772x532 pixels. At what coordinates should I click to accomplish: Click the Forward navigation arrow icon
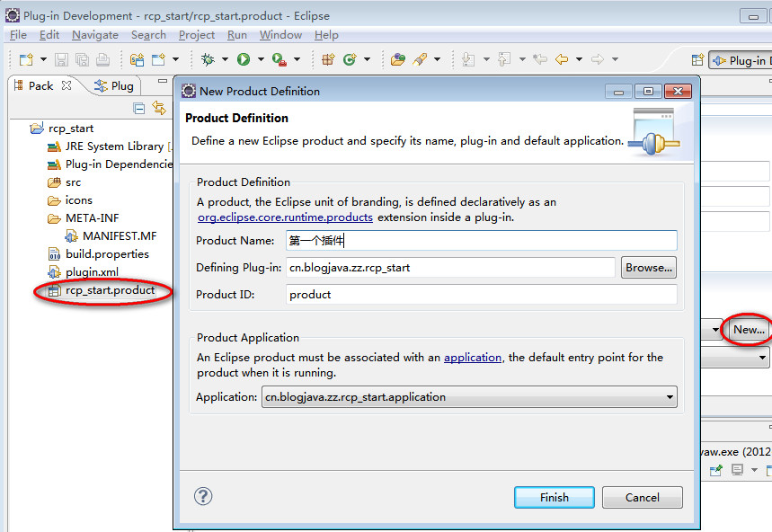click(x=598, y=59)
